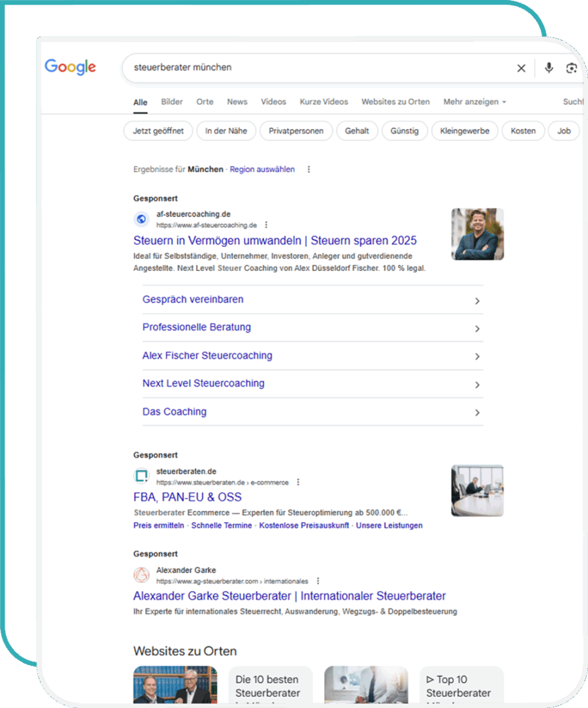The height and width of the screenshot is (708, 588).
Task: Apply the Gehalt filter chip
Action: [357, 131]
